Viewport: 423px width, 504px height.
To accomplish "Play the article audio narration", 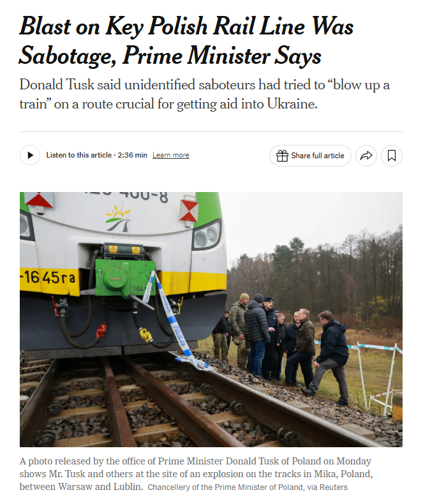I will click(30, 155).
